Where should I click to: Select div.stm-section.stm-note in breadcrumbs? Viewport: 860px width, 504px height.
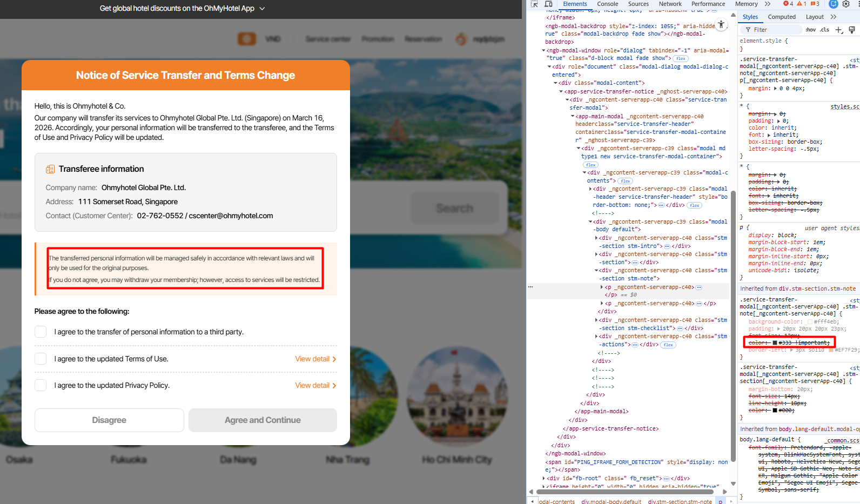click(680, 501)
